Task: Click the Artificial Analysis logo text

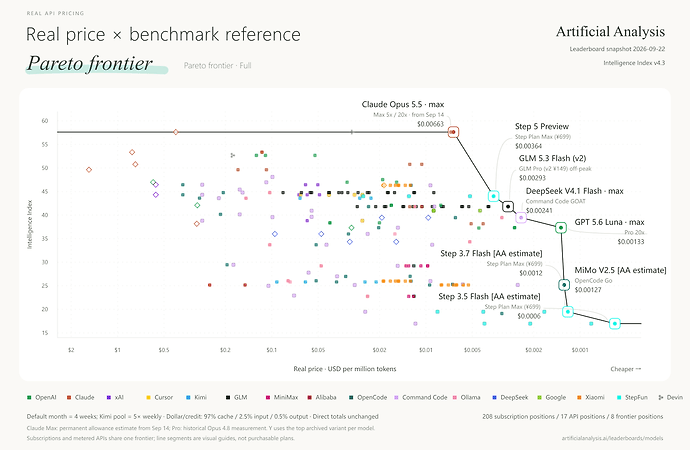Action: coord(610,32)
